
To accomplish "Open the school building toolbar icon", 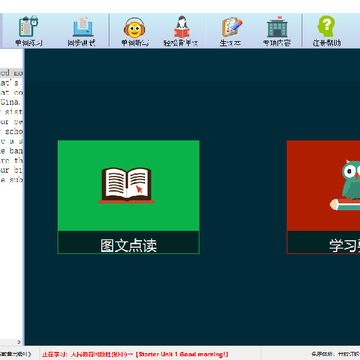I will click(x=277, y=31).
